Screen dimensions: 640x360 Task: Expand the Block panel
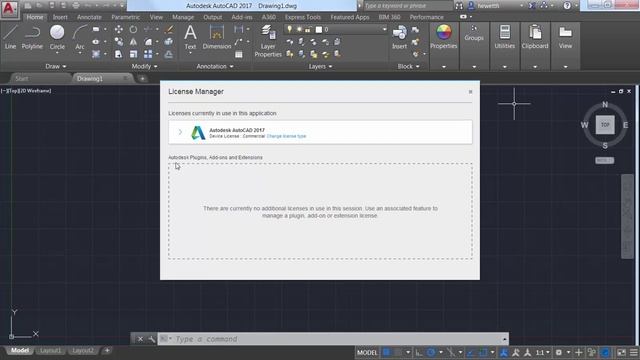pyautogui.click(x=409, y=66)
